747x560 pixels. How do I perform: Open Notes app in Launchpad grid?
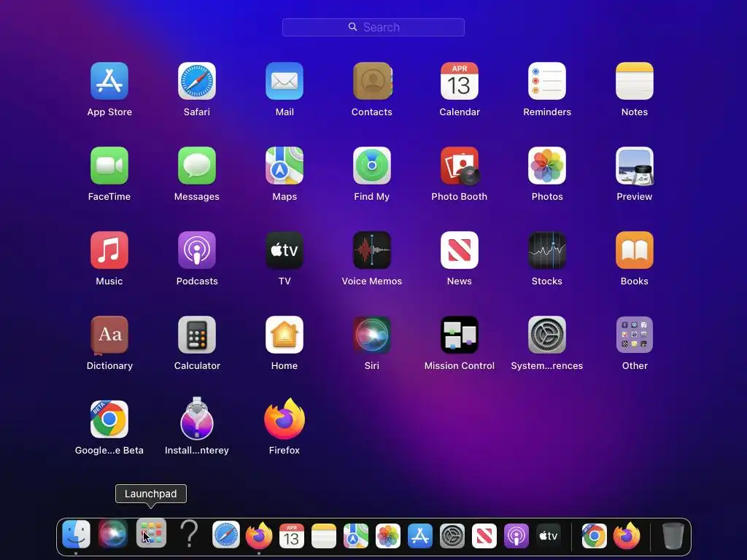(x=635, y=81)
